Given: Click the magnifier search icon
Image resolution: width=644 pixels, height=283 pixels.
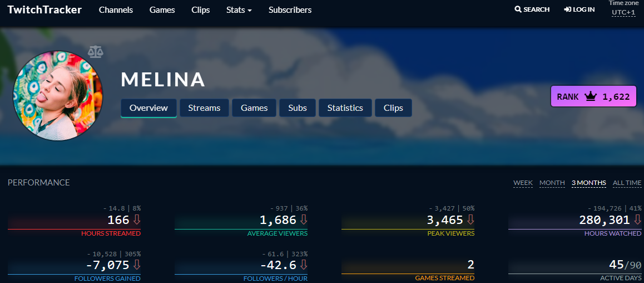Looking at the screenshot, I should (518, 9).
